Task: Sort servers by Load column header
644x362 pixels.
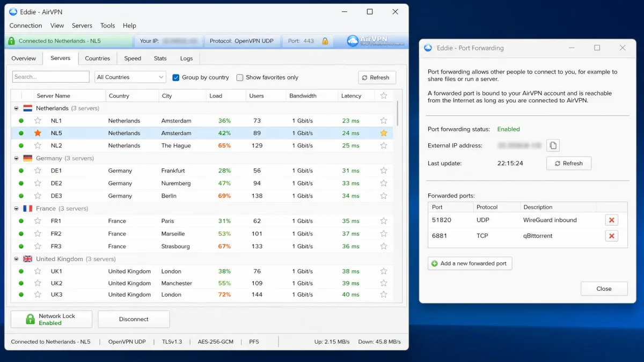Action: point(226,96)
